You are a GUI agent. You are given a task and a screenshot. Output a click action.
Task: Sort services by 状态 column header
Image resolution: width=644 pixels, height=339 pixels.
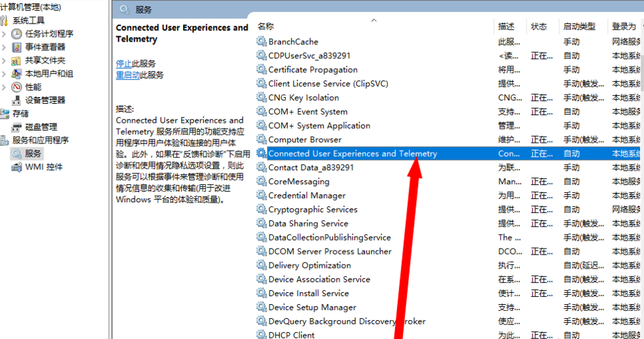539,26
